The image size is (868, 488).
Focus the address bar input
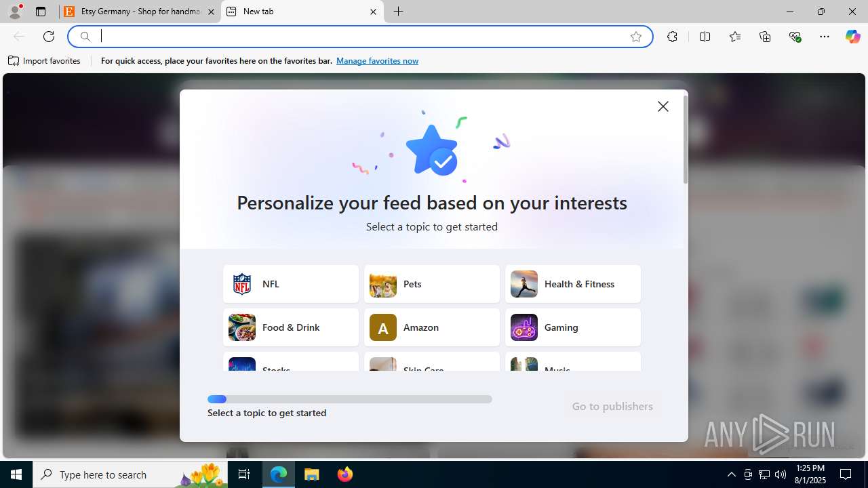[x=359, y=37]
